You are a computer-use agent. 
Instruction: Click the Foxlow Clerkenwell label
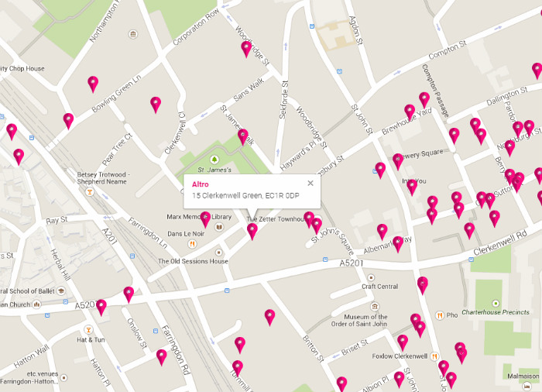pos(400,356)
